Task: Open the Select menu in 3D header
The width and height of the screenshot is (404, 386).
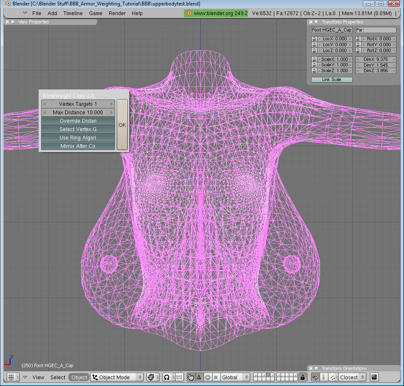Action: (x=58, y=377)
